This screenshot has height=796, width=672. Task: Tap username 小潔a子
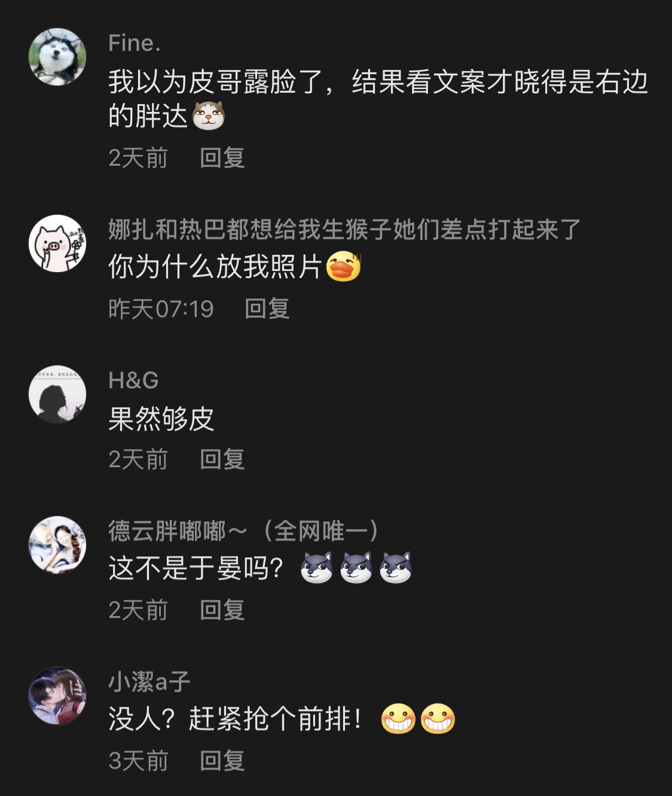(x=149, y=682)
